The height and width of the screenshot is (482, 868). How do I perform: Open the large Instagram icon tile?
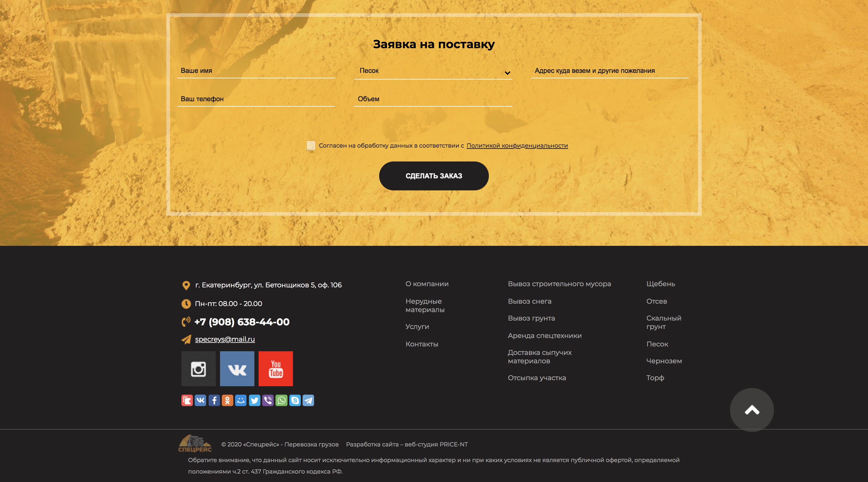click(x=199, y=368)
